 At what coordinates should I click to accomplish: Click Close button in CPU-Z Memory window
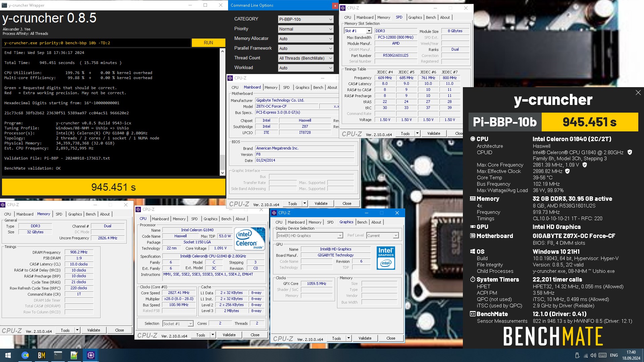119,330
